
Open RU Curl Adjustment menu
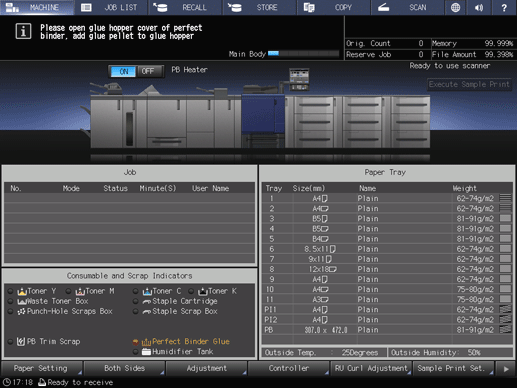(371, 368)
